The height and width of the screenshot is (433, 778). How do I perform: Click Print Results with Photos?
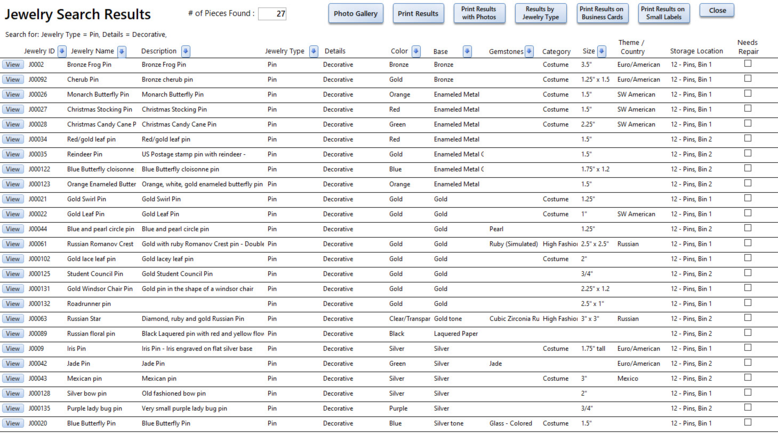click(x=479, y=13)
